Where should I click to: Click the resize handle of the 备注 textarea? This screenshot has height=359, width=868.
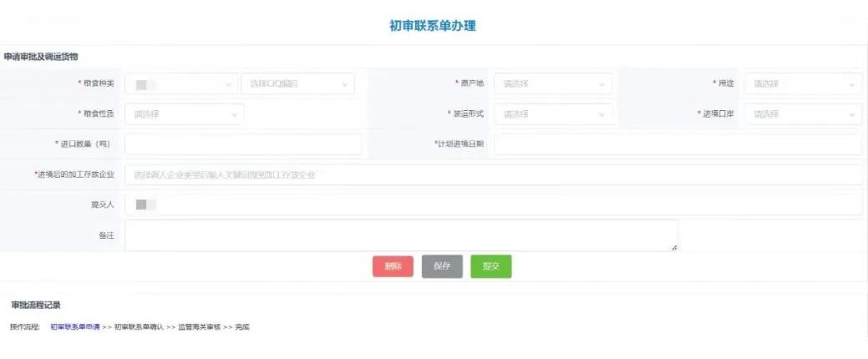[x=673, y=247]
